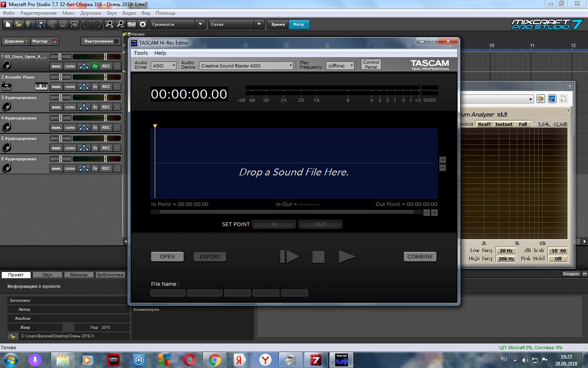Open Preferences gear icon in toolbar
Viewport: 588px width, 368px height.
(143, 25)
